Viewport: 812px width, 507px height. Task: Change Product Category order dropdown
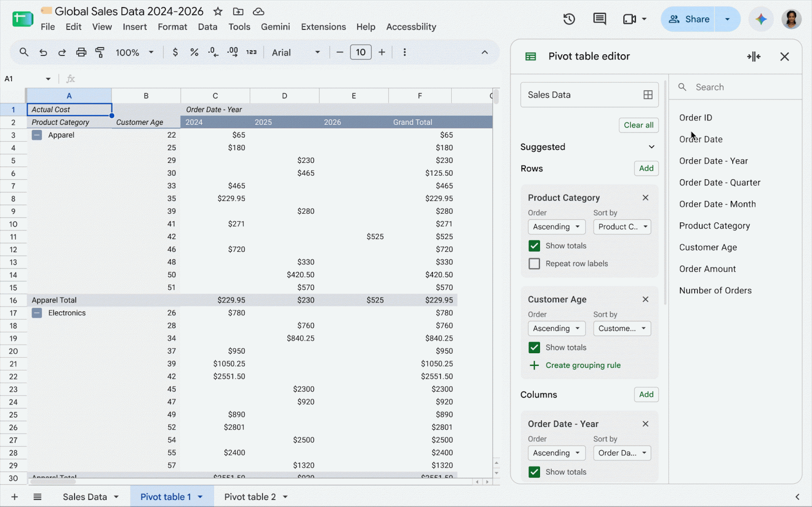[x=557, y=227]
